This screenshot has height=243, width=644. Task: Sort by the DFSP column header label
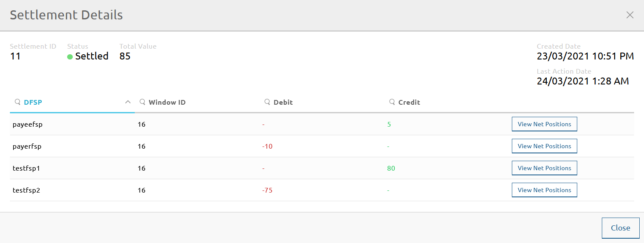33,102
